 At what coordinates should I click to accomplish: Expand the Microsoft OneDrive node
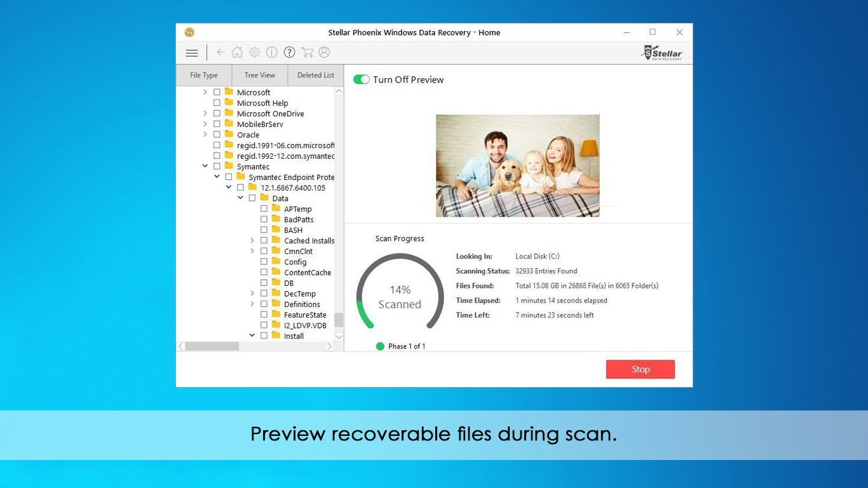click(x=205, y=113)
